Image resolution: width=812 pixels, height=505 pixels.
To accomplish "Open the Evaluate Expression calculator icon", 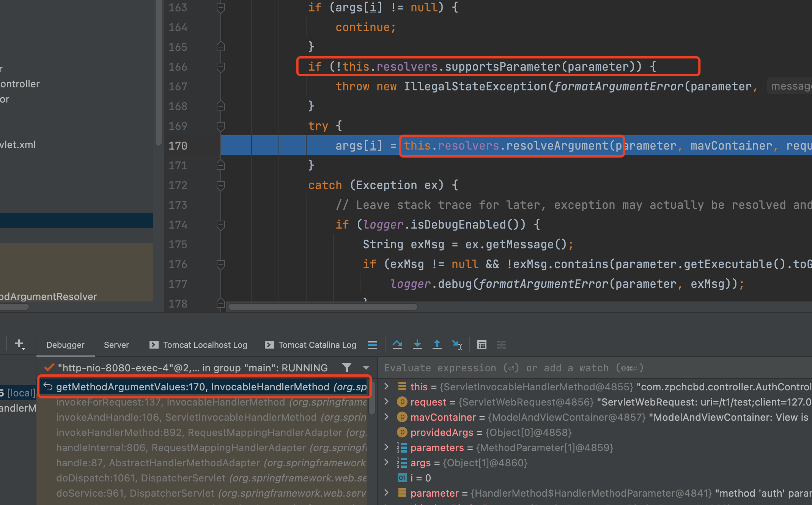I will [482, 345].
